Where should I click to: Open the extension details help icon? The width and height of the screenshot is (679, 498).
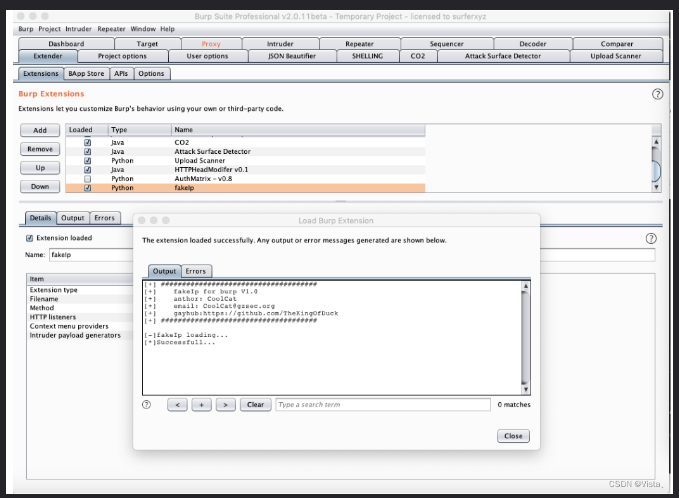click(651, 239)
